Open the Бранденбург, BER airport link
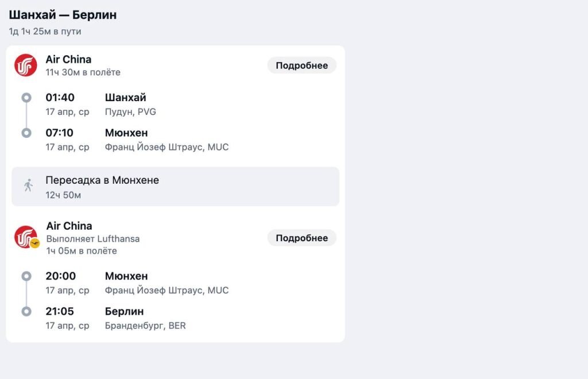Viewport: 588px width, 379px height. point(146,326)
